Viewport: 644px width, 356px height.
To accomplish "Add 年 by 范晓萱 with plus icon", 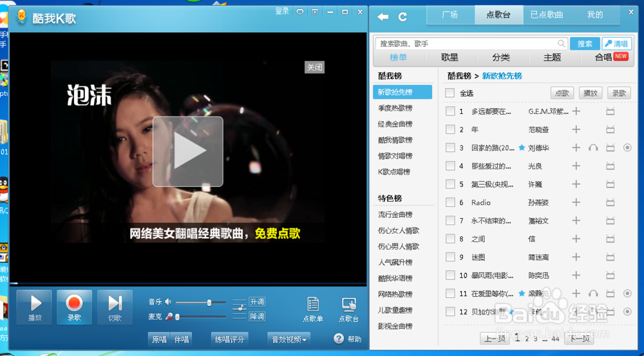I will [x=576, y=129].
